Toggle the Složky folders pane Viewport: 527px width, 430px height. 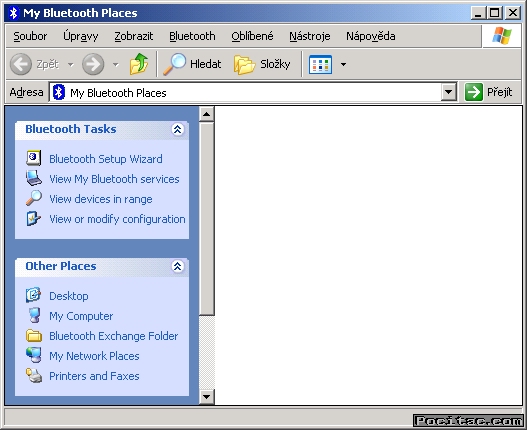(262, 64)
